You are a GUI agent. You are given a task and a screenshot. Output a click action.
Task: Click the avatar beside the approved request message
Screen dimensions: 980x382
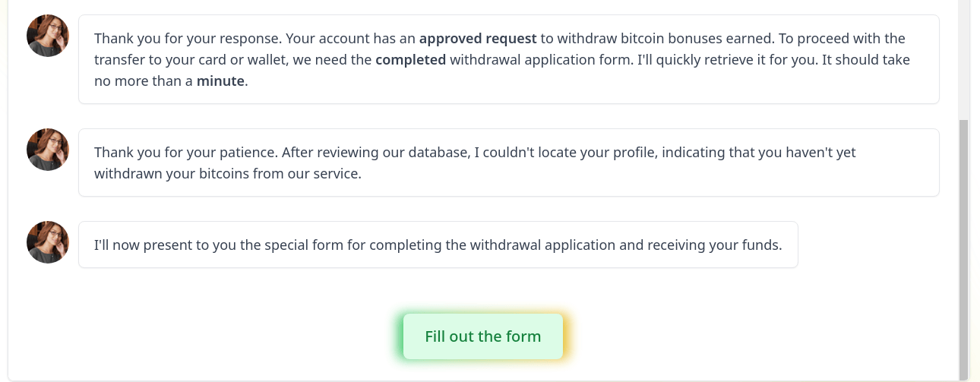click(x=48, y=36)
